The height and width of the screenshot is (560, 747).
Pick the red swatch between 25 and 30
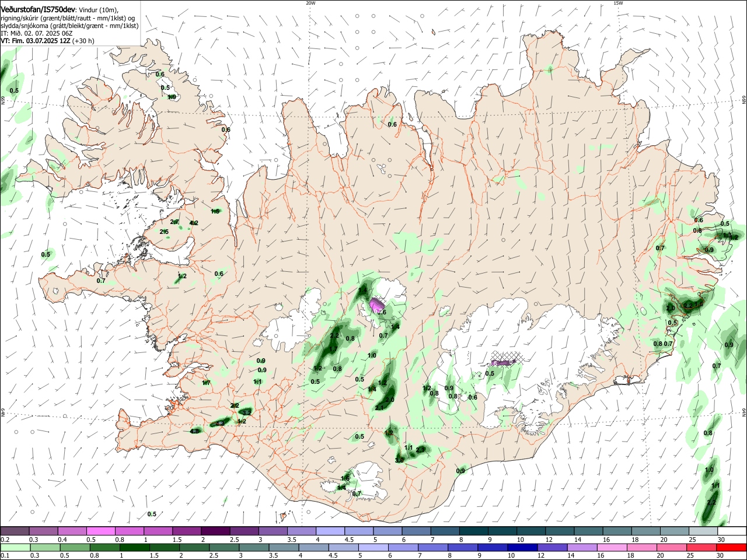pos(701,547)
